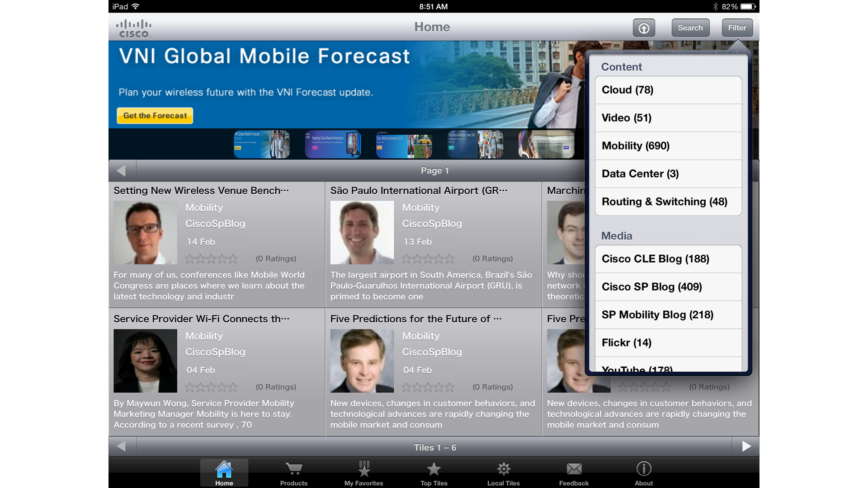
Task: Tap author photo on Wireless Venue tile
Action: click(x=145, y=233)
